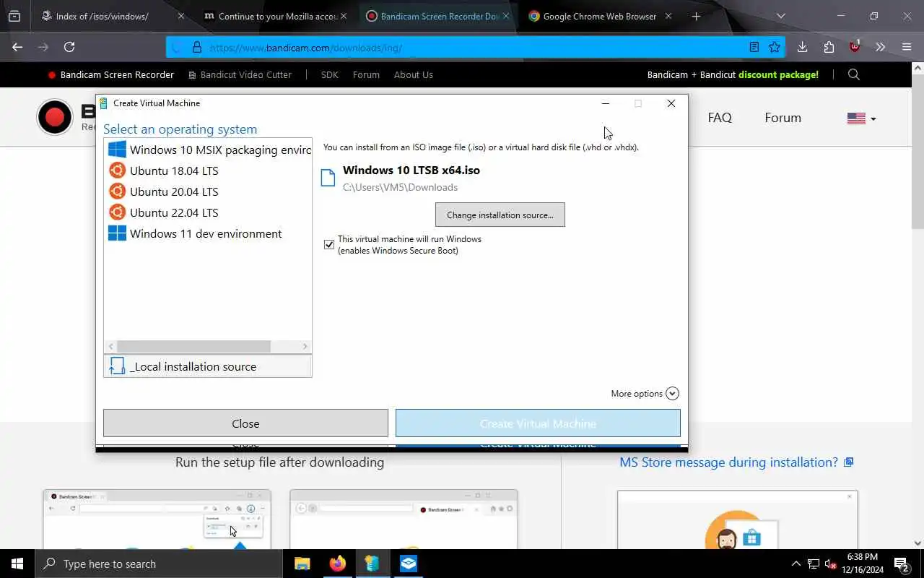The width and height of the screenshot is (924, 578).
Task: Select Windows 10 MSIX packaging environment
Action: click(x=208, y=150)
